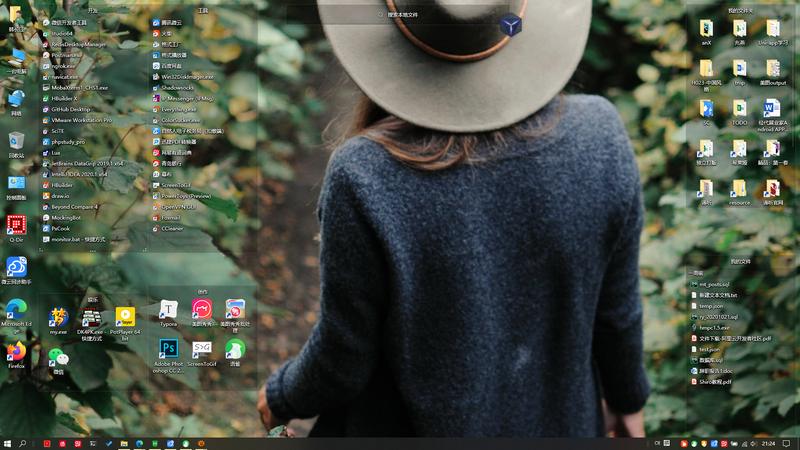Open the resource folder icon
This screenshot has height=450, width=800.
pyautogui.click(x=739, y=192)
